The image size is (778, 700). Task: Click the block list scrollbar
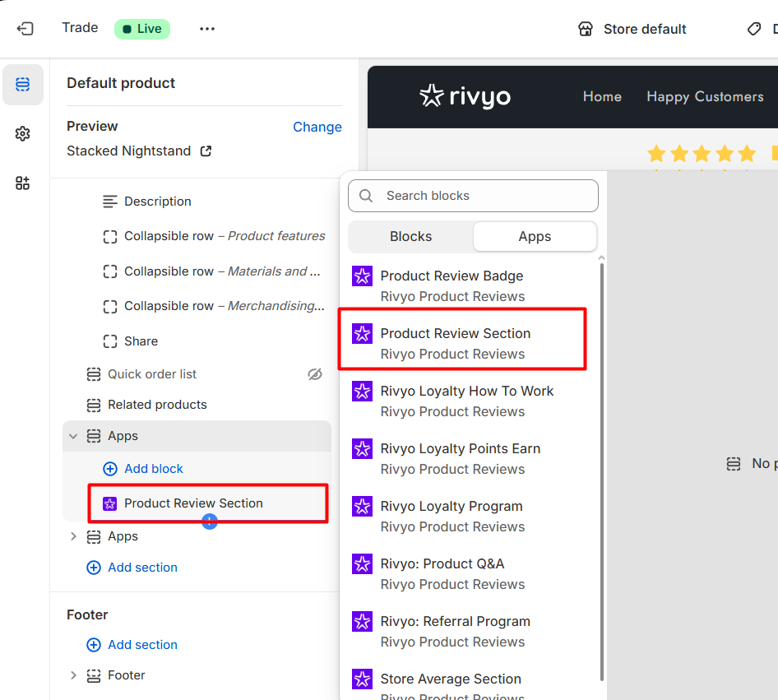601,471
